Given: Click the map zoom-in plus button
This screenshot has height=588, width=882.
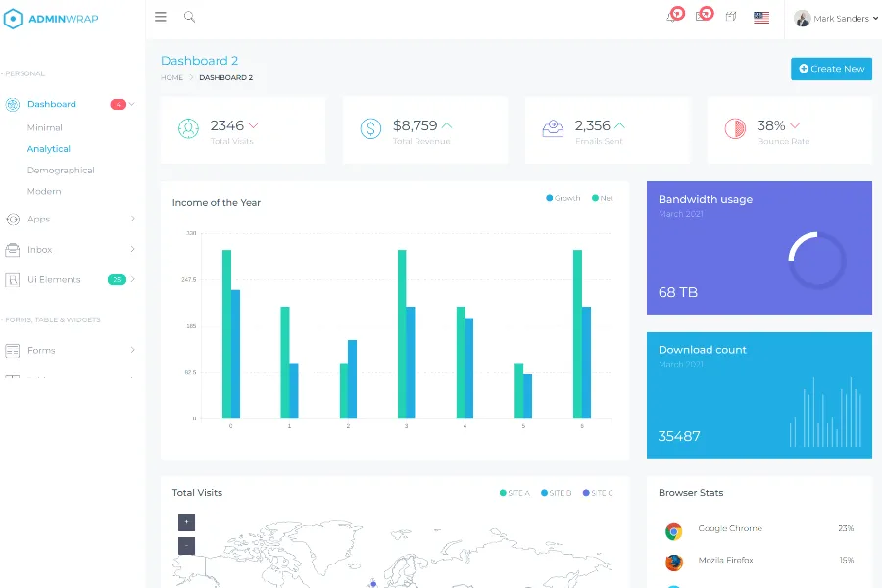Looking at the screenshot, I should 186,522.
